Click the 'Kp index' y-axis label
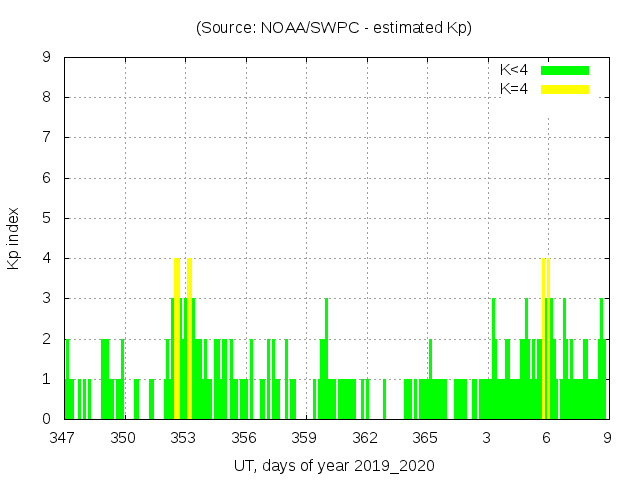 pyautogui.click(x=14, y=238)
